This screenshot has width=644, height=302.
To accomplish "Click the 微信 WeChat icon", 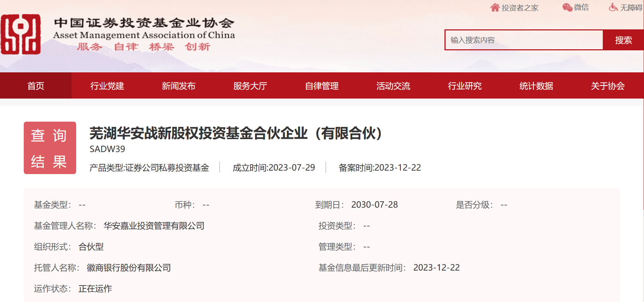I will click(567, 7).
